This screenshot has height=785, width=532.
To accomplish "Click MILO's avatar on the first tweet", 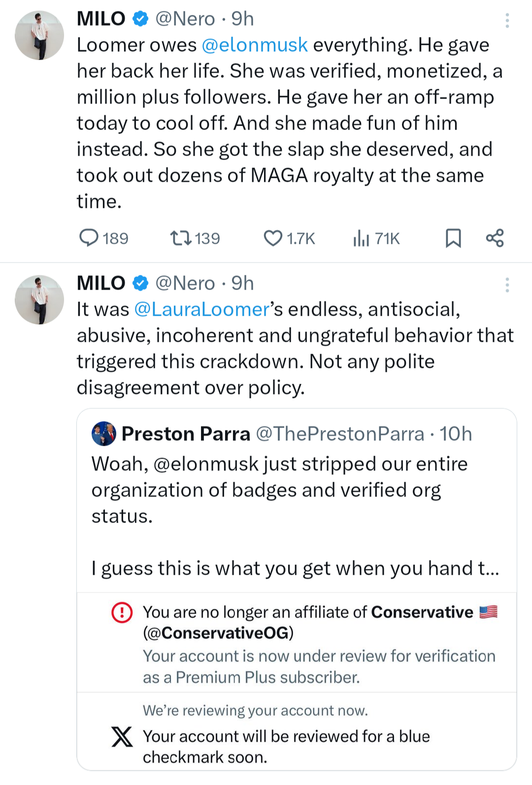I will (x=39, y=35).
